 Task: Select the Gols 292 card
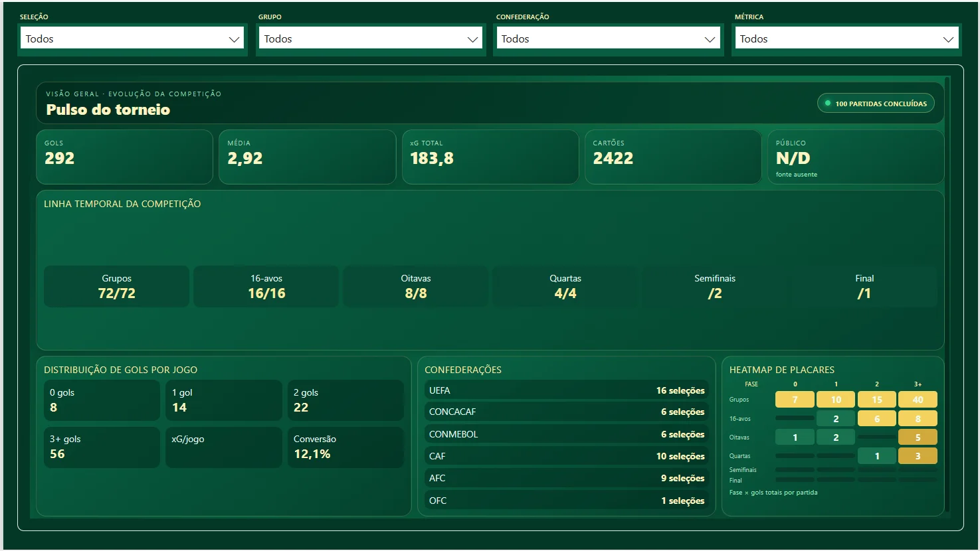pos(124,157)
